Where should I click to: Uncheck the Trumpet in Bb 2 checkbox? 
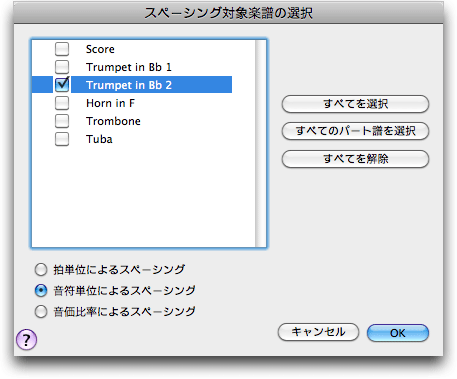62,85
